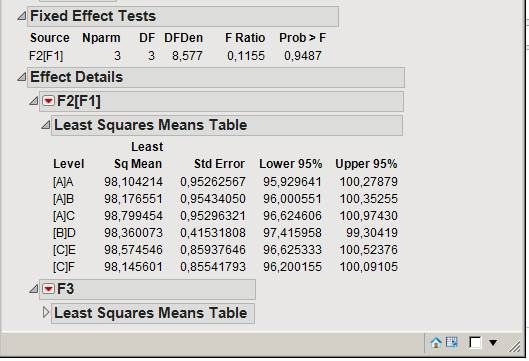Select the Source column header
Image resolution: width=529 pixels, height=361 pixels.
50,38
